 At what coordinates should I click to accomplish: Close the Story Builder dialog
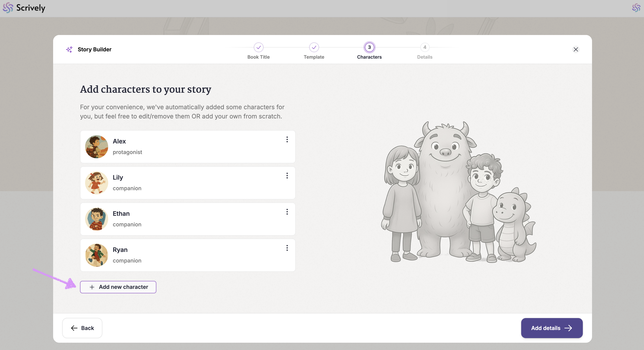(x=575, y=49)
